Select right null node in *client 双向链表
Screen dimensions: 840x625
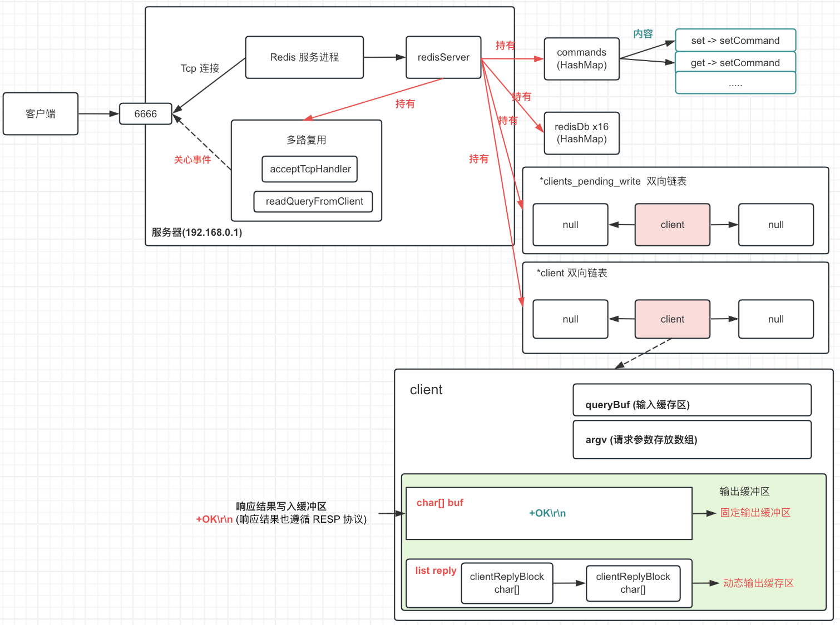[776, 319]
